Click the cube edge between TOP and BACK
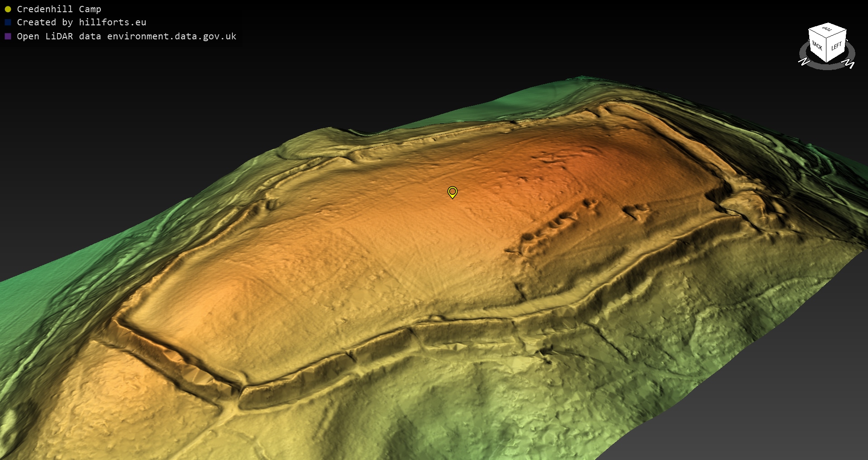 [817, 33]
